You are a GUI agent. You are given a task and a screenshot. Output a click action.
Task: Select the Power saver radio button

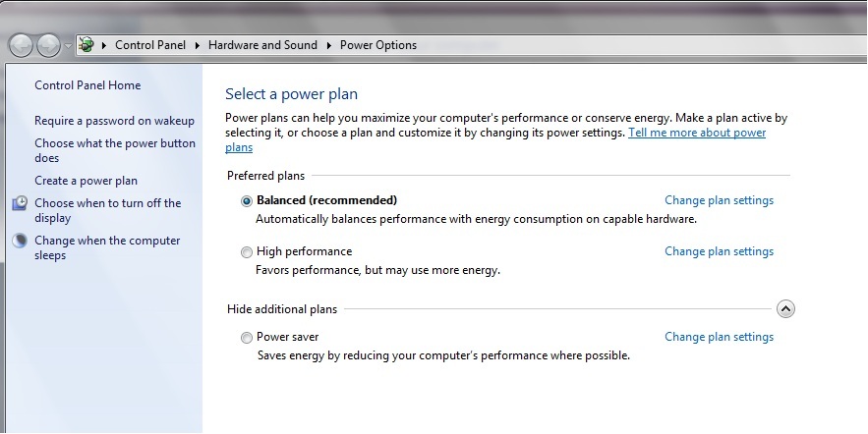click(x=247, y=338)
